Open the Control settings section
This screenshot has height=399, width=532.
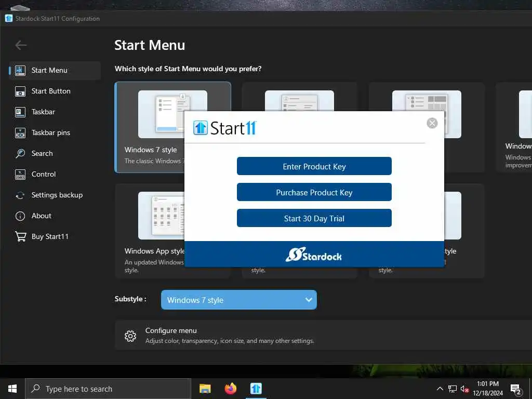click(55, 174)
